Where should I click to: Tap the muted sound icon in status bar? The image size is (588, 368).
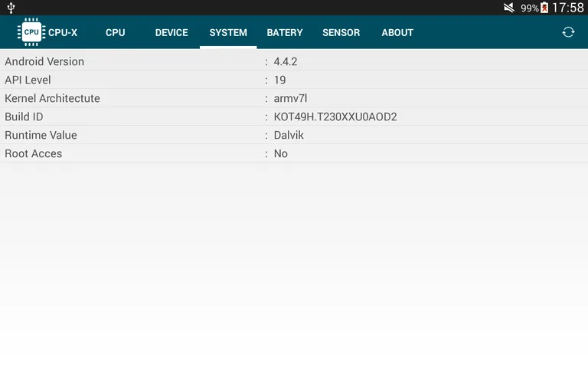tap(509, 8)
